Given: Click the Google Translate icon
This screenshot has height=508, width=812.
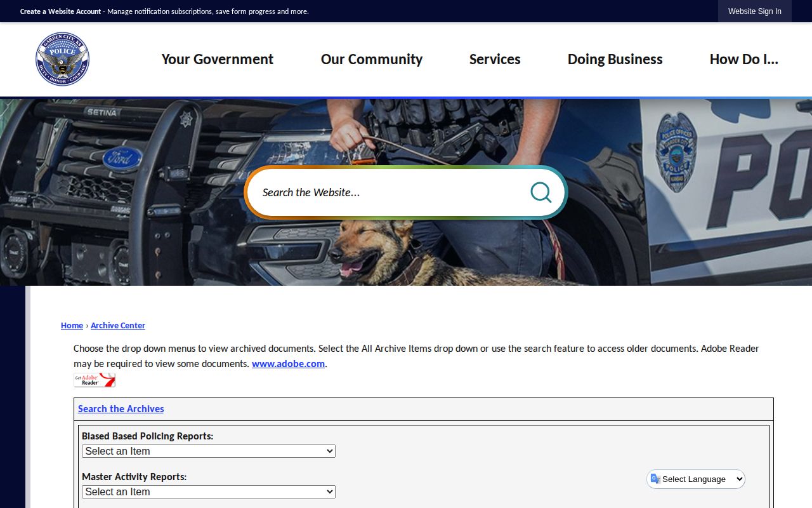Looking at the screenshot, I should [655, 479].
